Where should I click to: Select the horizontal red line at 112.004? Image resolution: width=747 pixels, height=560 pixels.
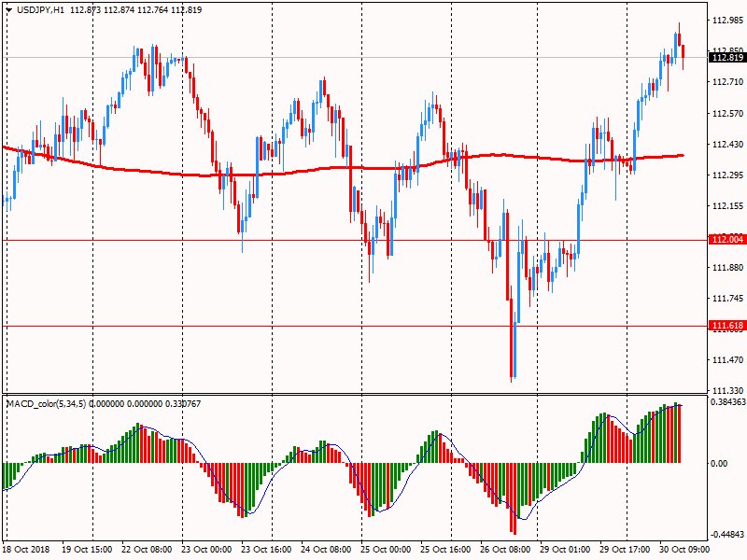tap(355, 240)
